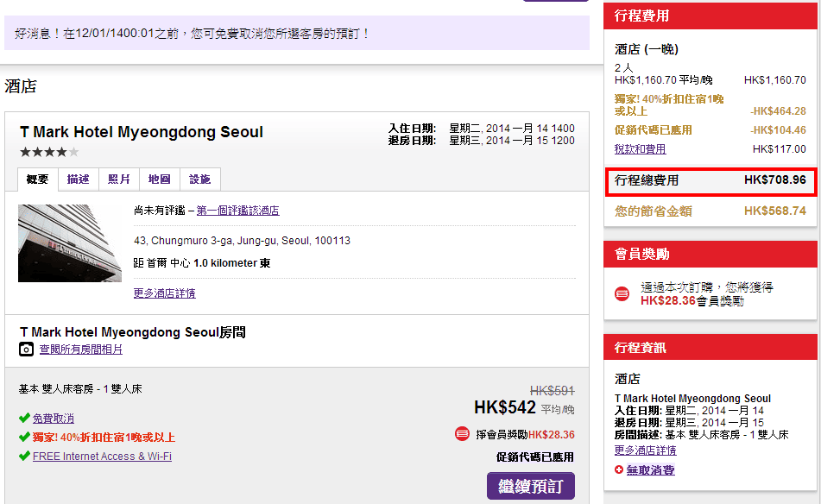Click the red member rewards icon in sidebar
This screenshot has width=821, height=504.
pyautogui.click(x=622, y=293)
